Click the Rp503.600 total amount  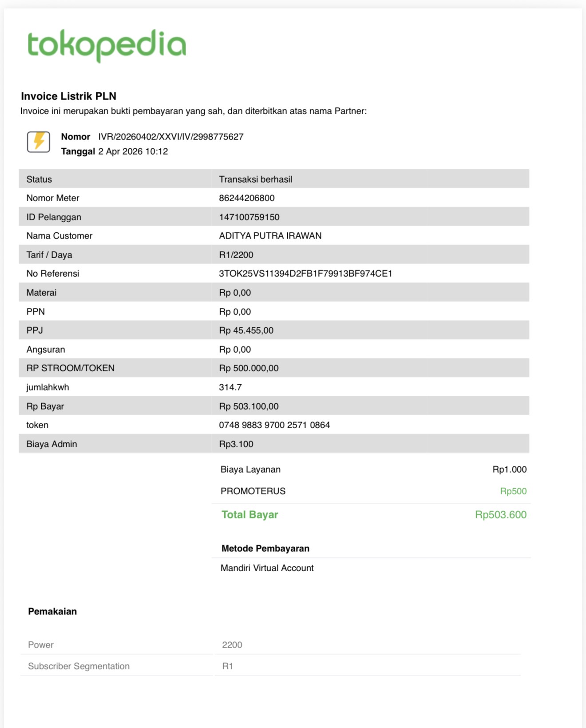501,515
